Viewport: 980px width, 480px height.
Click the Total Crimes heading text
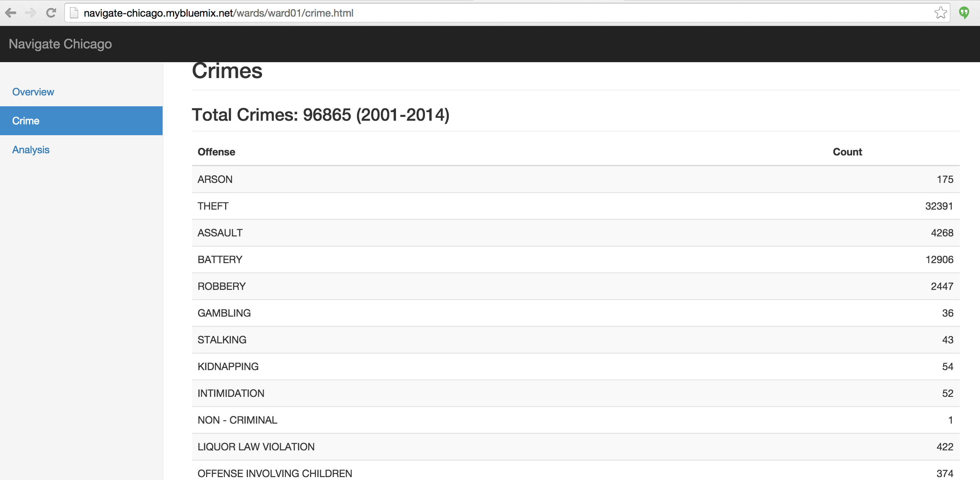pos(320,115)
